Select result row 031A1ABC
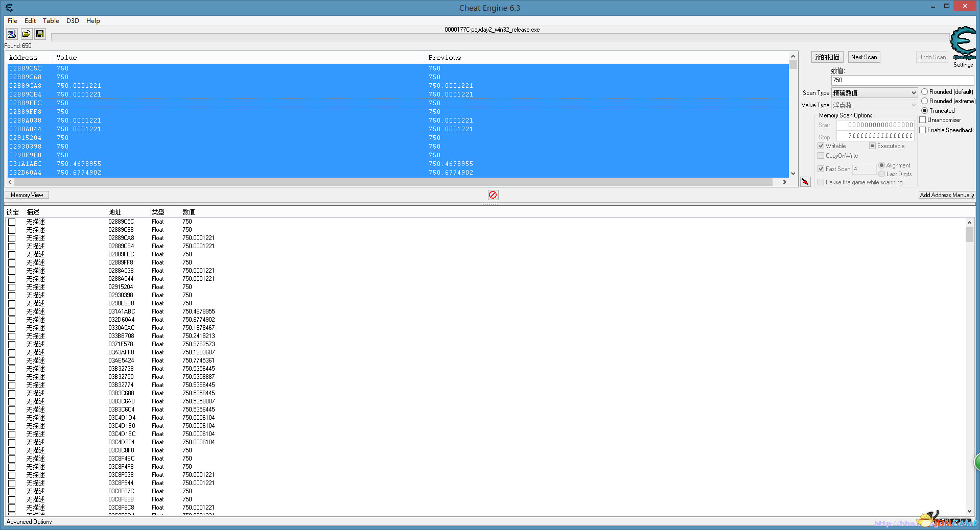Viewport: 980px width, 530px height. tap(398, 164)
